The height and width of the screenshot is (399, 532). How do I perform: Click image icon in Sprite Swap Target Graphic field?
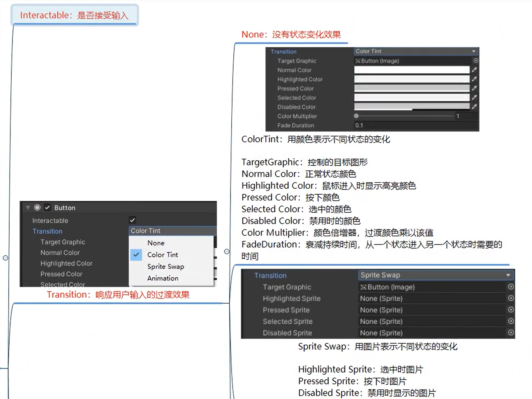(x=363, y=287)
